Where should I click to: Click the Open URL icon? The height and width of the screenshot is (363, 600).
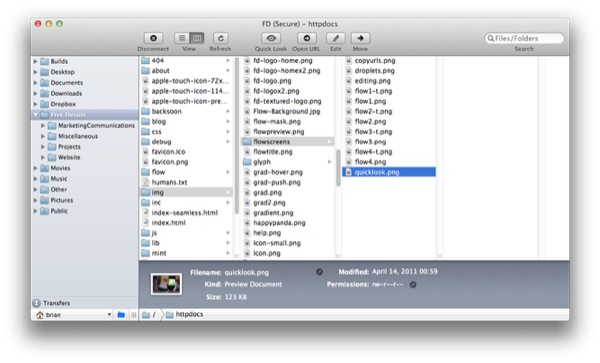307,38
